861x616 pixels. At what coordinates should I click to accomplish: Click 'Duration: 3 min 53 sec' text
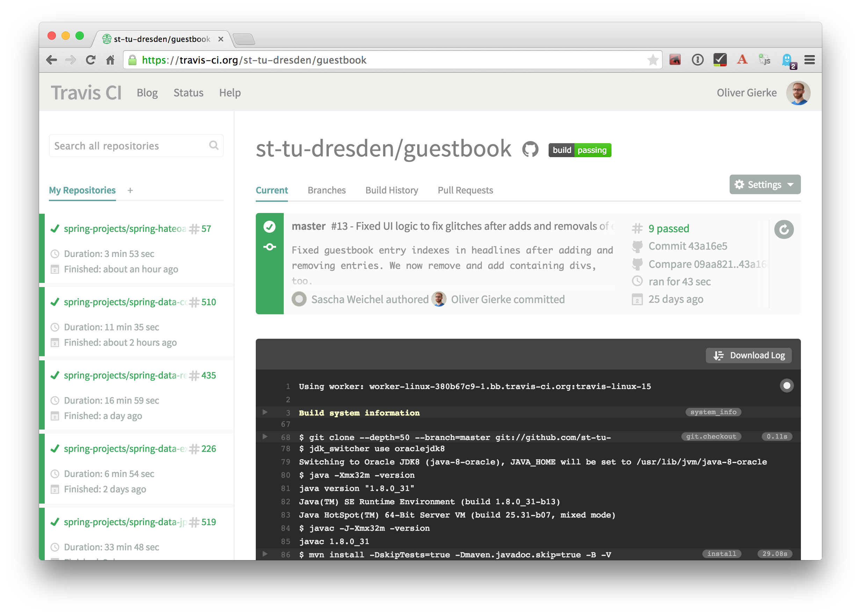tap(109, 254)
